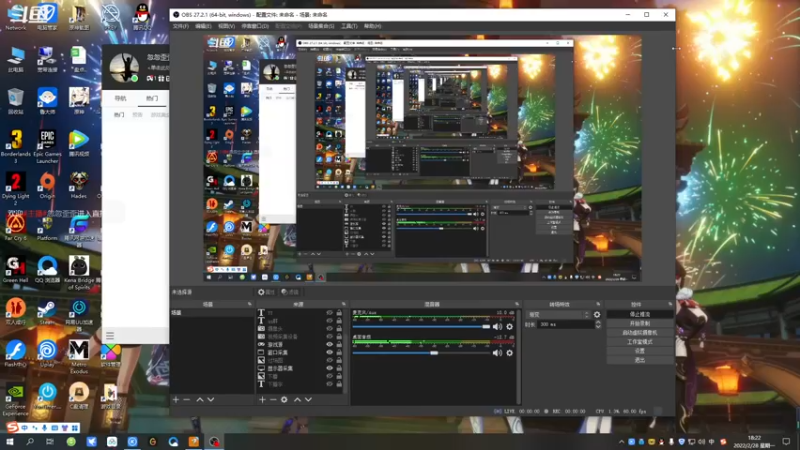Viewport: 800px width, 450px height.
Task: Move source up in Sources panel
Action: (297, 399)
